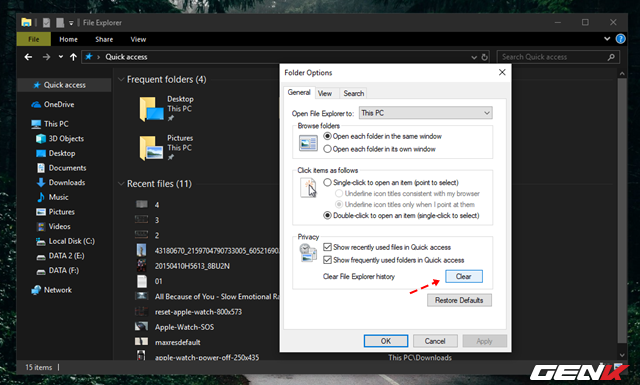Select the General tab in Folder Options
This screenshot has width=640, height=385.
coord(299,92)
